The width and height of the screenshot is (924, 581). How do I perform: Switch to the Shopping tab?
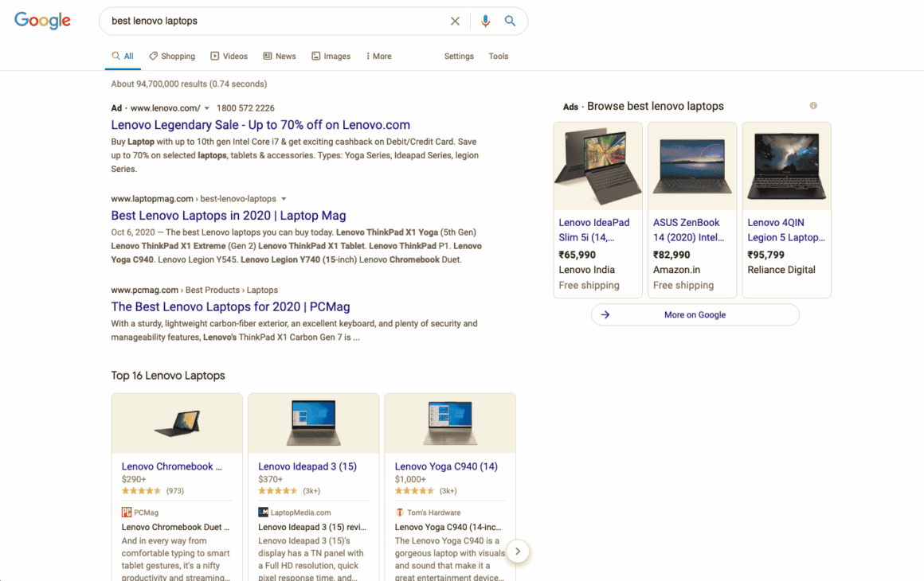click(x=172, y=57)
